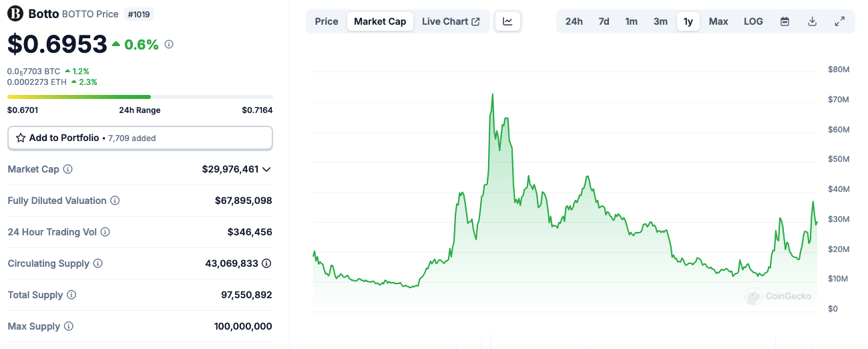Open the Market Cap info tooltip icon
The image size is (868, 349).
pyautogui.click(x=68, y=169)
